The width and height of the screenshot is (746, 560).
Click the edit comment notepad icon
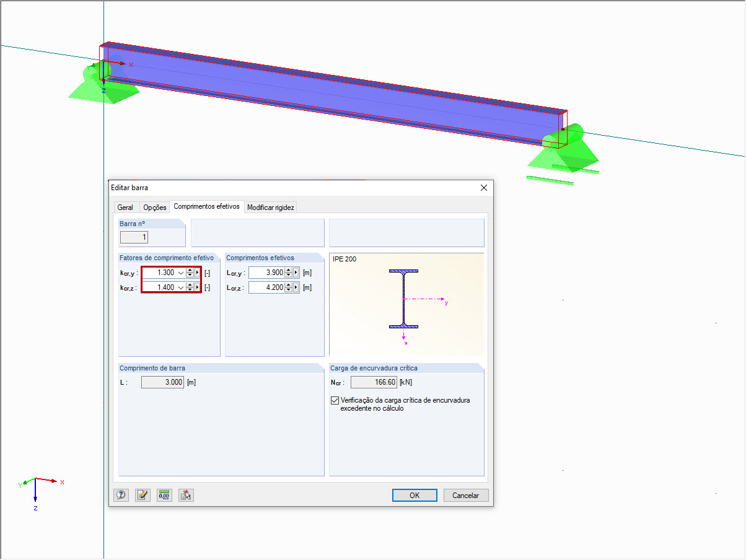(x=143, y=495)
